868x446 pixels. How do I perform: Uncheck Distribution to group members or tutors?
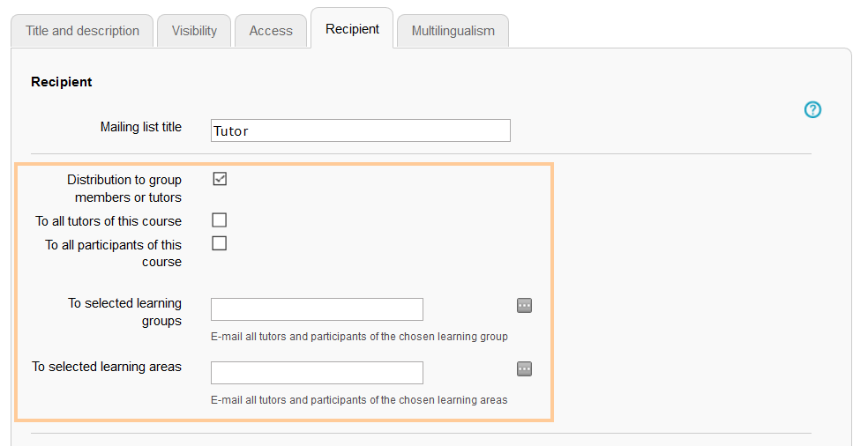coord(220,179)
